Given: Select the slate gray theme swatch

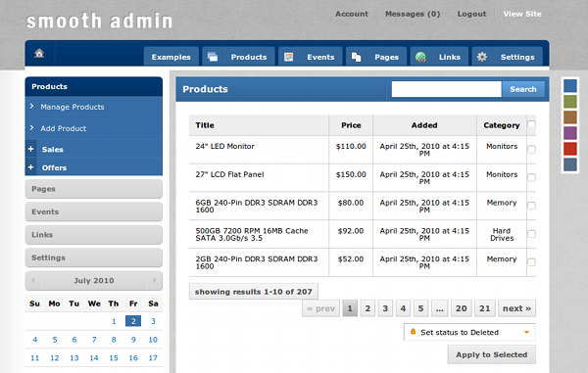Looking at the screenshot, I should 570,164.
